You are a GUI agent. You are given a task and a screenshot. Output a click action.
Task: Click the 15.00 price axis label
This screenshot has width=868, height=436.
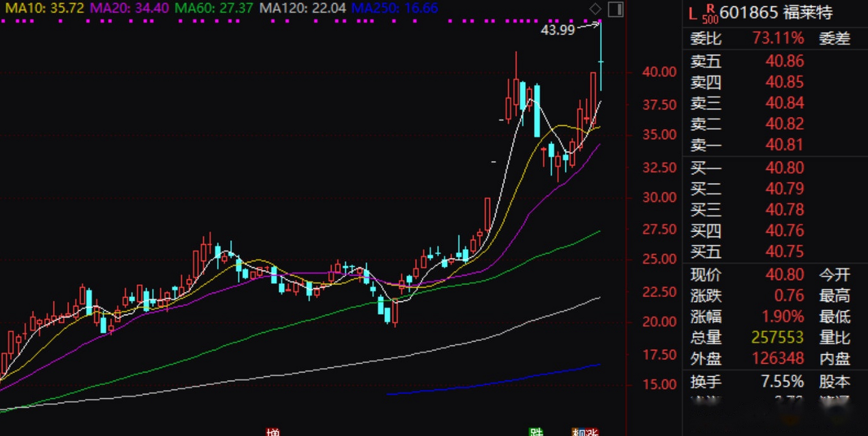click(659, 385)
